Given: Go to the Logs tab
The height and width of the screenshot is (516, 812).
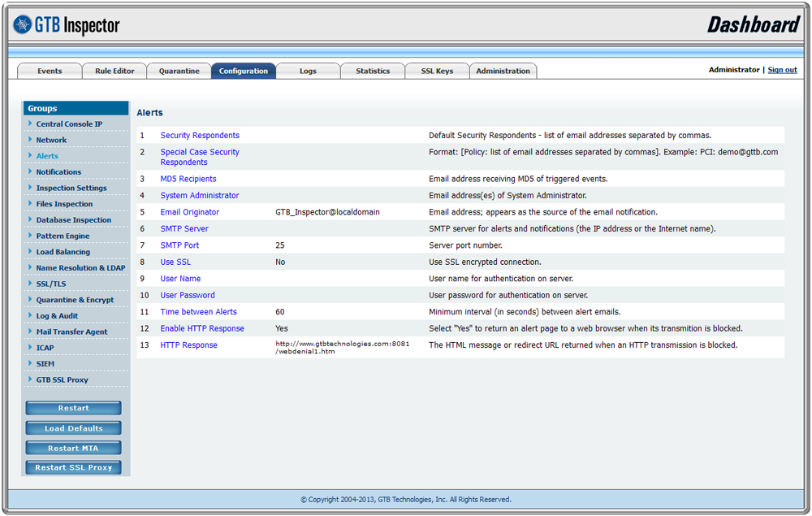Looking at the screenshot, I should pos(308,71).
